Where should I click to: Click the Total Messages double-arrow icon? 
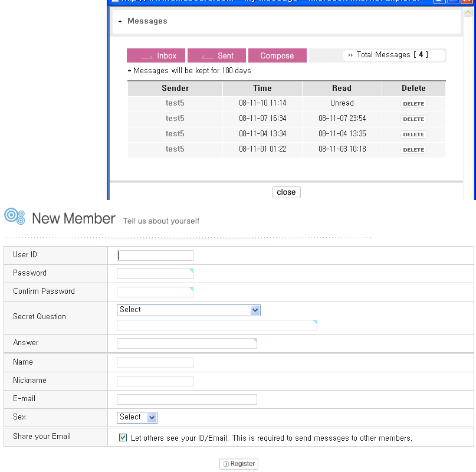350,55
